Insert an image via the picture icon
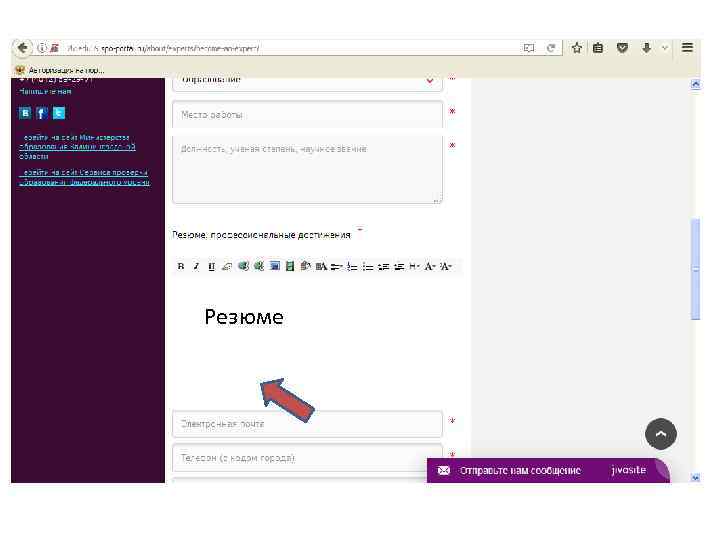This screenshot has width=720, height=540. click(275, 266)
